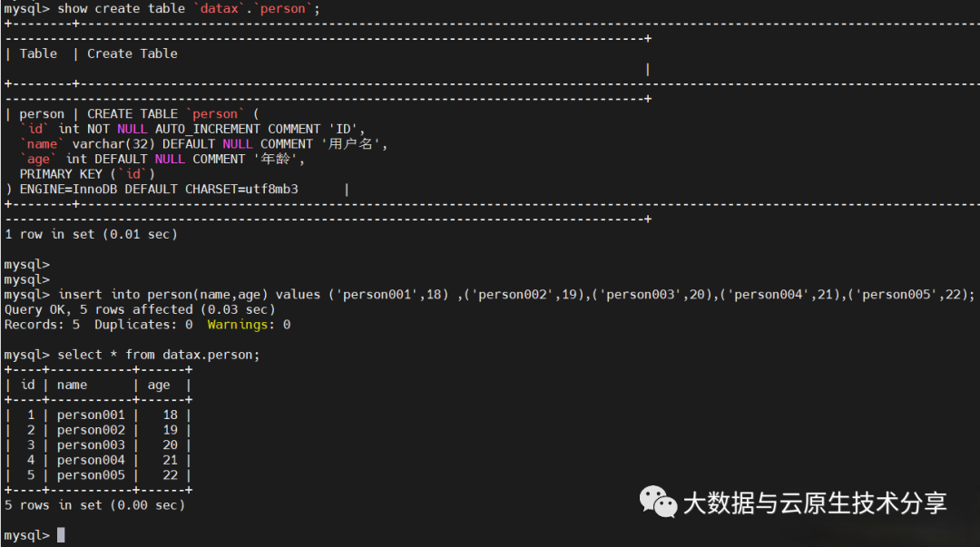Viewport: 980px width, 547px height.
Task: Click the insert into person statement
Action: 515,295
